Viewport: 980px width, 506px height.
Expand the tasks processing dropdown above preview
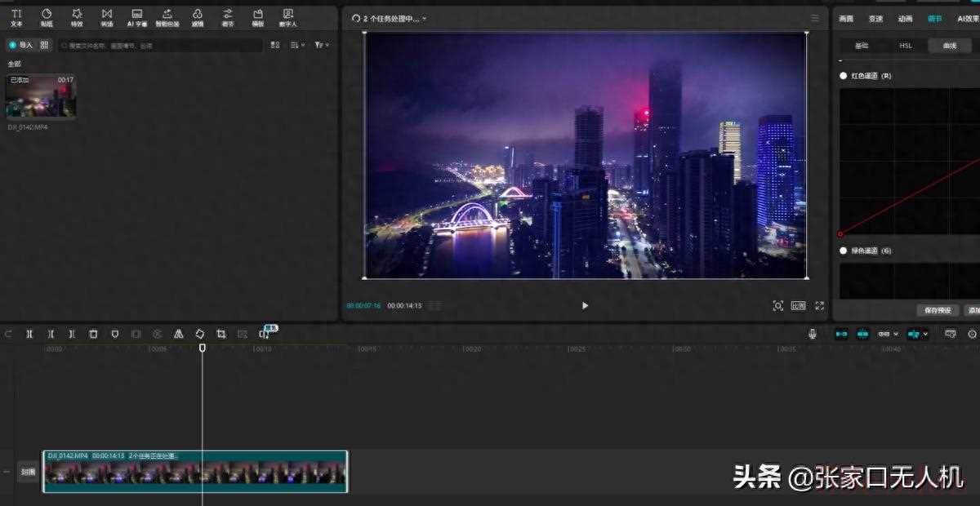[424, 18]
